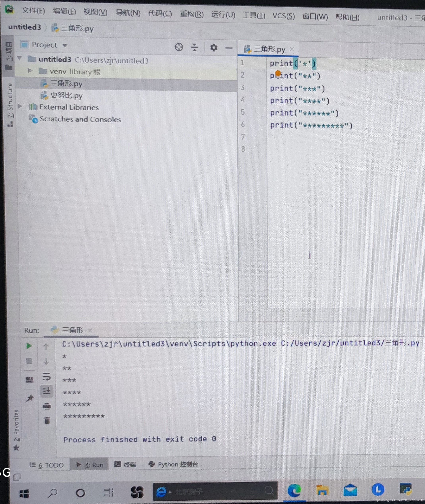Screen dimensions: 425x504
Task: Open the 重构(R) menu
Action: (x=192, y=14)
